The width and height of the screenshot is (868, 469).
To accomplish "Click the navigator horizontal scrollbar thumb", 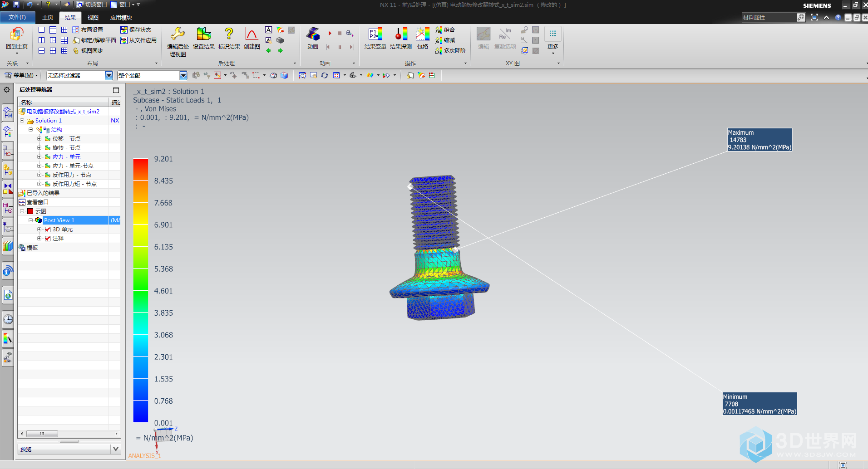I will point(42,434).
